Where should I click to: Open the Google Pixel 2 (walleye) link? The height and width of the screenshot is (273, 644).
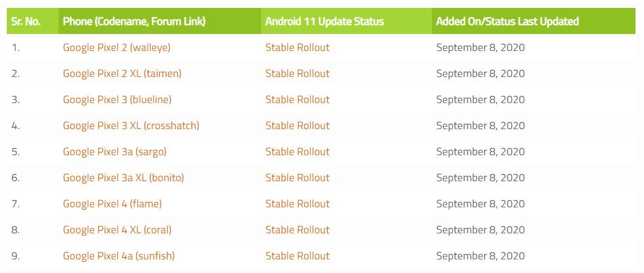click(x=116, y=48)
